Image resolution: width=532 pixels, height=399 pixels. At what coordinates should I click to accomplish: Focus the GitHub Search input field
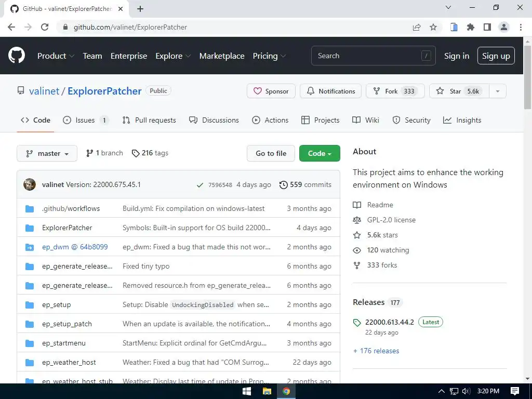tap(373, 56)
